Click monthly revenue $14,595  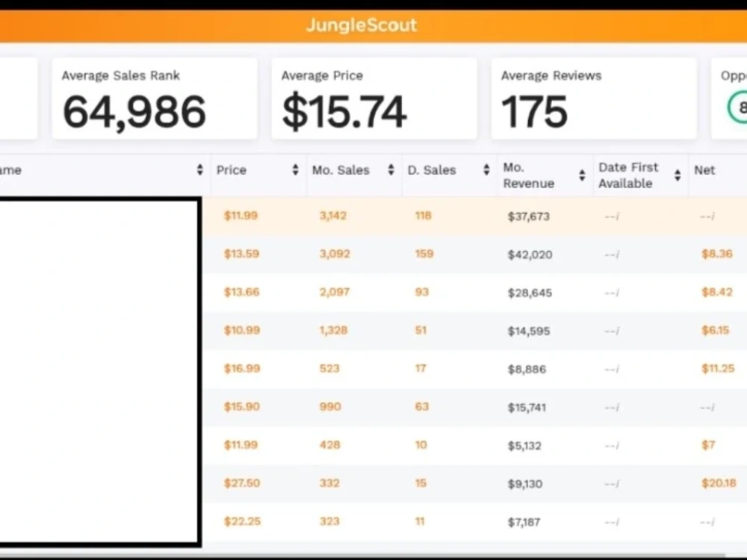[x=529, y=331]
